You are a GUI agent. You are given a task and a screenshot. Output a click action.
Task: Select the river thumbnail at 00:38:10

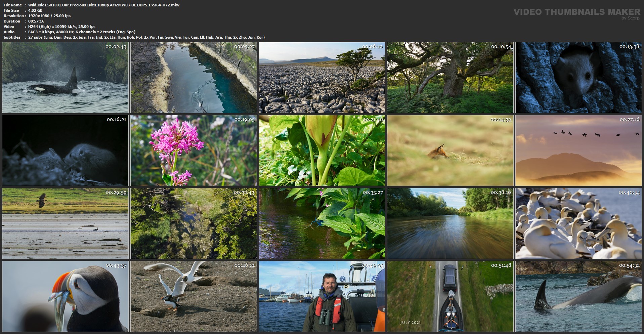tap(450, 223)
